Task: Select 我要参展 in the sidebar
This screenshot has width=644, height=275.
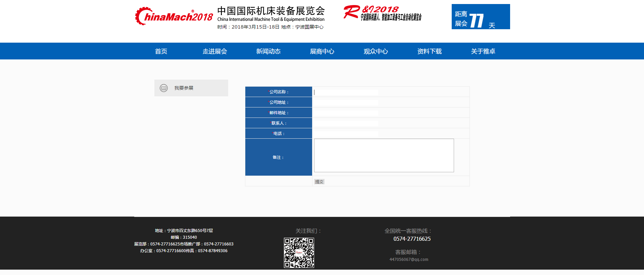Action: point(184,88)
